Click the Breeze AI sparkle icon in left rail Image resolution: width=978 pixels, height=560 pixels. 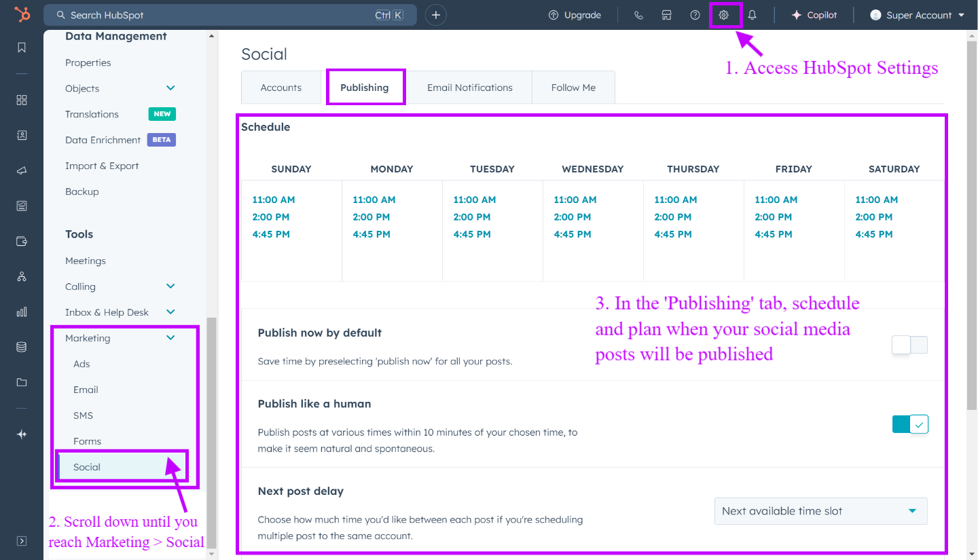22,434
